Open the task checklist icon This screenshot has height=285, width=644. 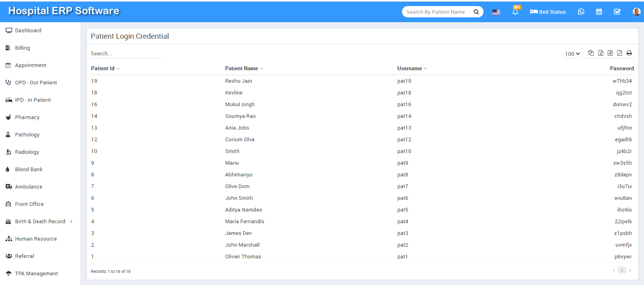[x=617, y=12]
